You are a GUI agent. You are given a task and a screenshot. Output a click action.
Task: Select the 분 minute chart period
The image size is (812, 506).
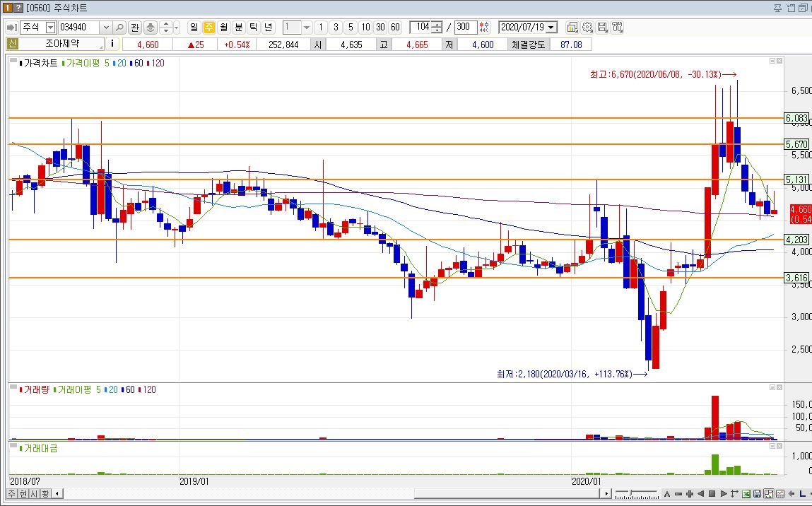[x=239, y=27]
